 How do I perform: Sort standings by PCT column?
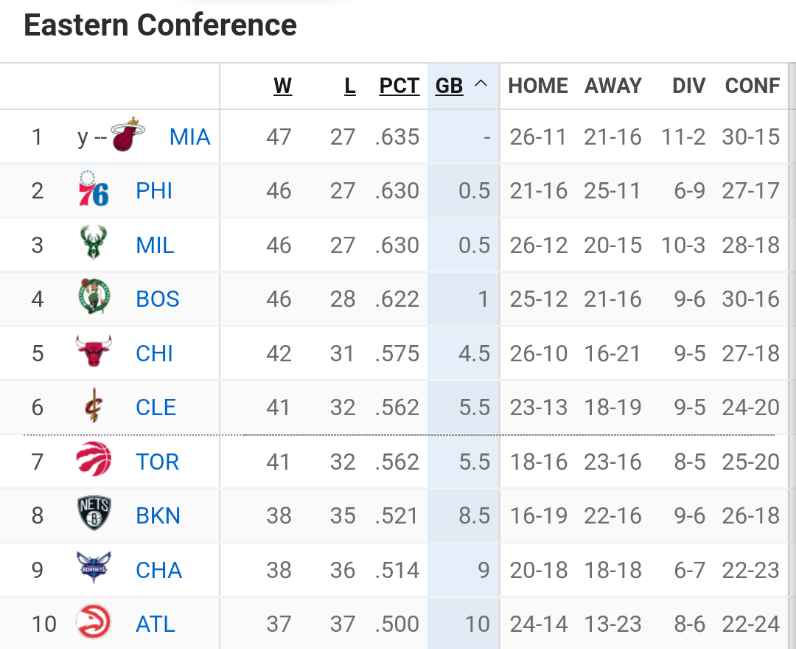(x=399, y=86)
